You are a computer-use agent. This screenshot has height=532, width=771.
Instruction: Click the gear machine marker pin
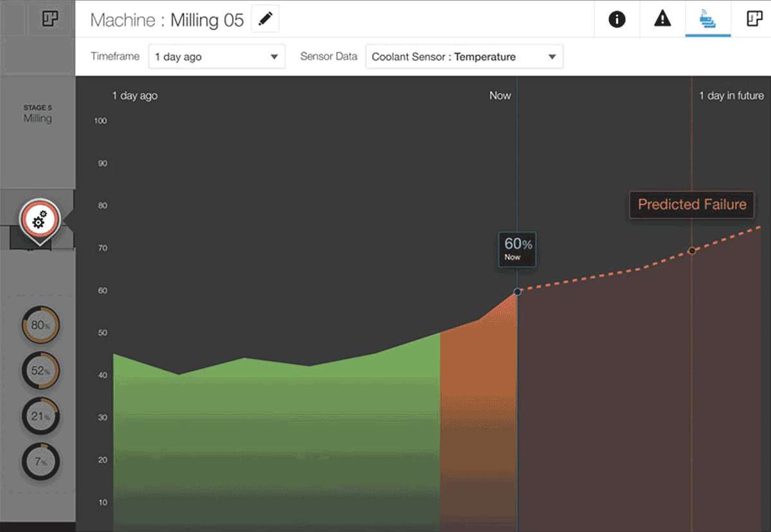(39, 220)
